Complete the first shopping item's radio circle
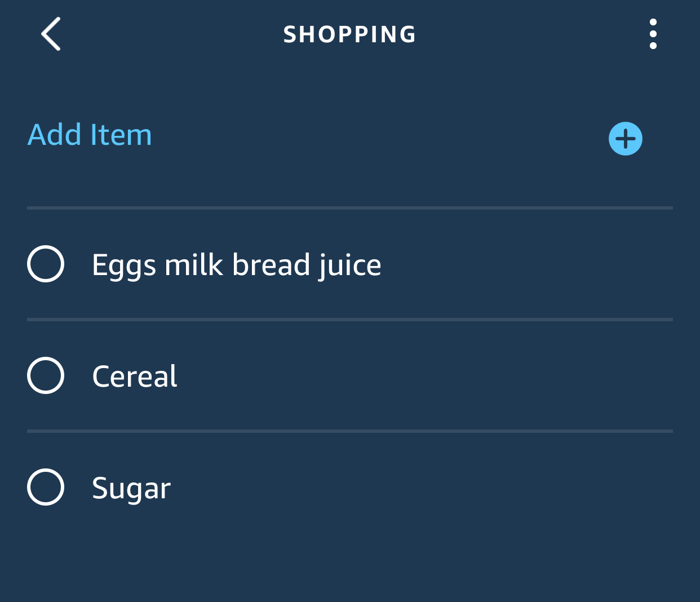700x602 pixels. [x=46, y=264]
